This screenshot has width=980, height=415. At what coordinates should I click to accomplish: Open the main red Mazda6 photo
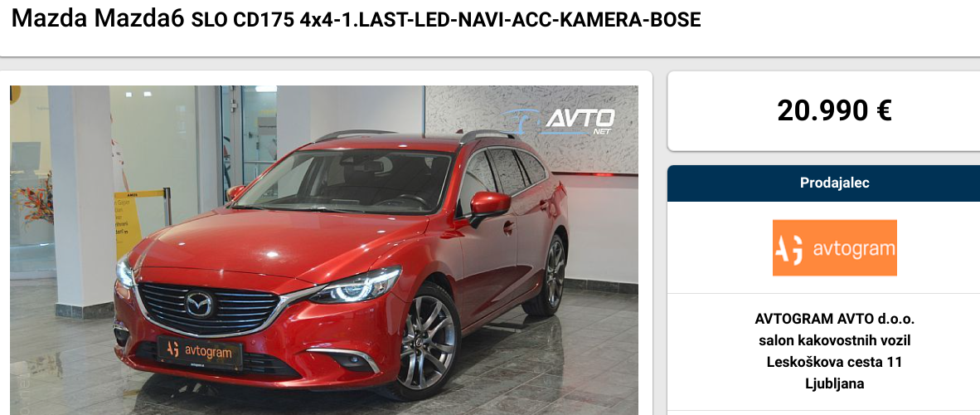pyautogui.click(x=323, y=251)
